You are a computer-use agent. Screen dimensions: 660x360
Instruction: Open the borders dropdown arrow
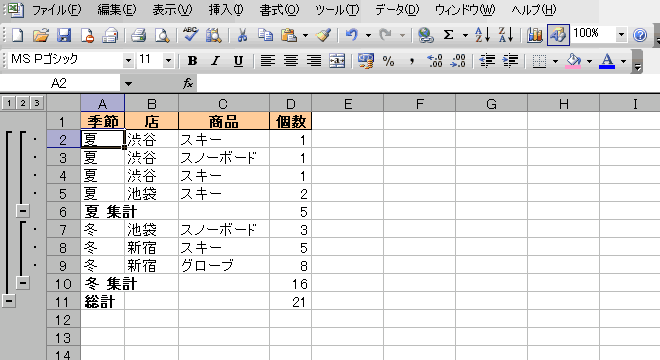pos(555,61)
